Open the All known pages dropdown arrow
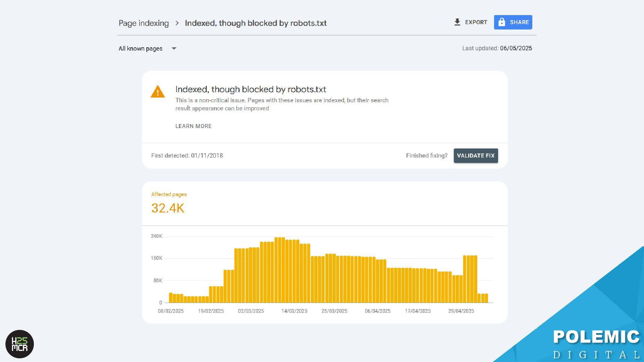Screen dimensions: 644x362 tap(174, 49)
